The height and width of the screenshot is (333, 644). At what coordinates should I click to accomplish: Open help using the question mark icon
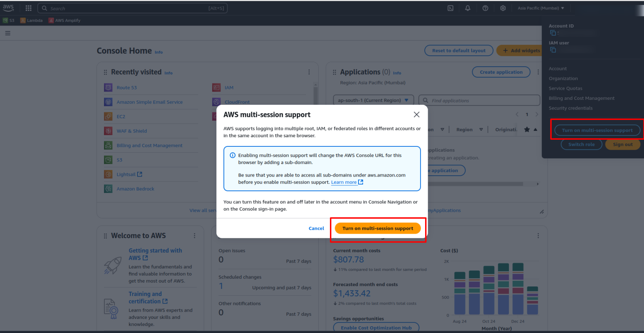pyautogui.click(x=485, y=8)
